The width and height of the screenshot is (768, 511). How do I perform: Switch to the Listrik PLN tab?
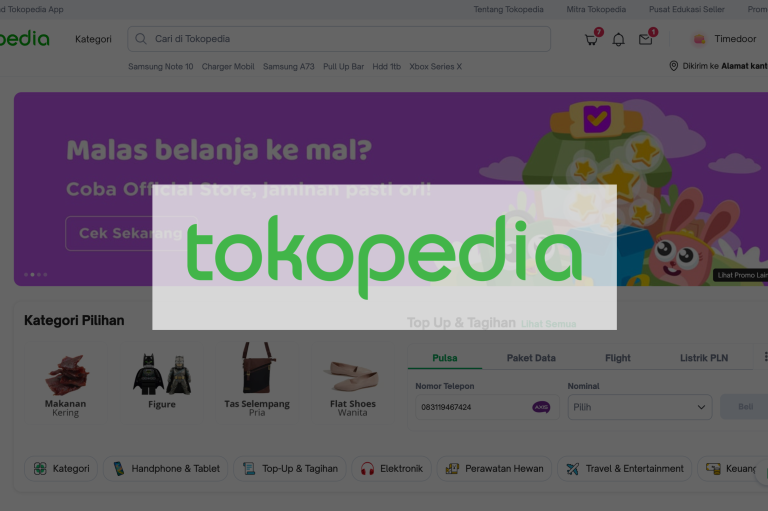704,358
